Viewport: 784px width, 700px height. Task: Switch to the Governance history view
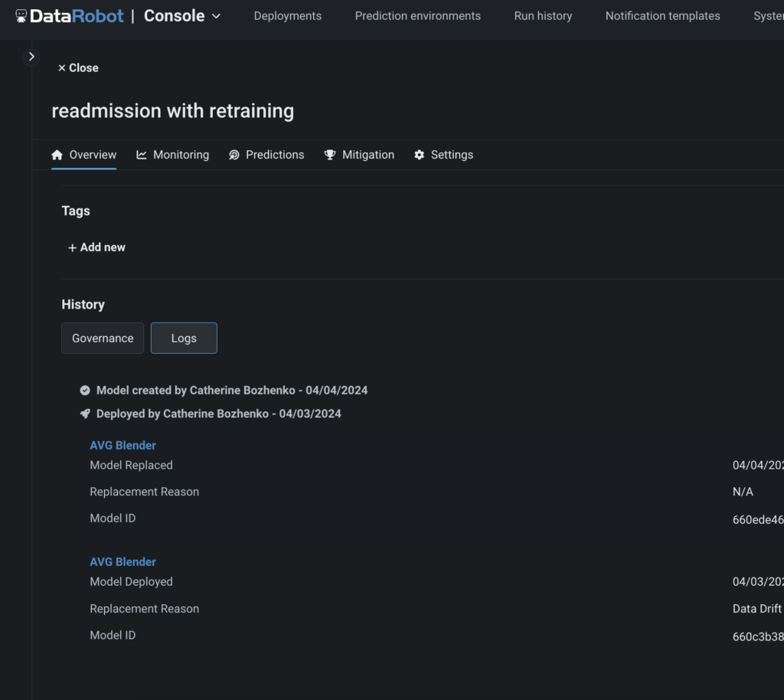(x=102, y=338)
